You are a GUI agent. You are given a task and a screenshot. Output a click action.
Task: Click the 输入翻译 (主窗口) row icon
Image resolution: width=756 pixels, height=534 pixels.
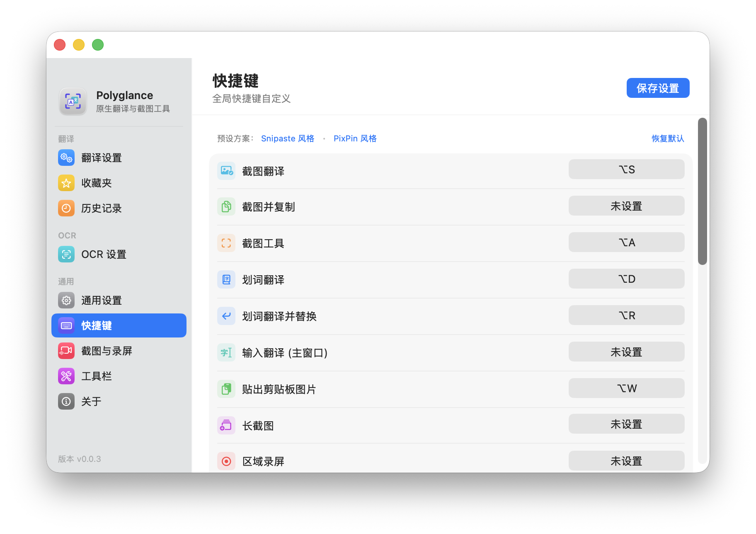226,352
